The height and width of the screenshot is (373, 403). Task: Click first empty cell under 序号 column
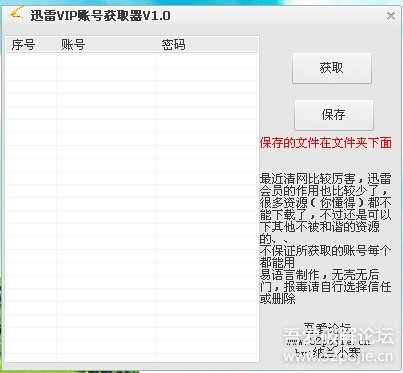31,61
